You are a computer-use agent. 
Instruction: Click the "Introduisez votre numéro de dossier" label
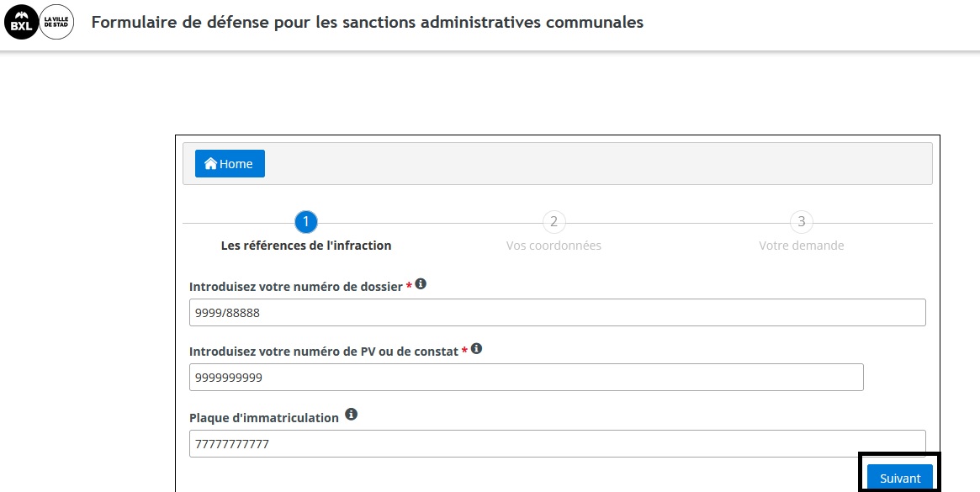point(295,287)
